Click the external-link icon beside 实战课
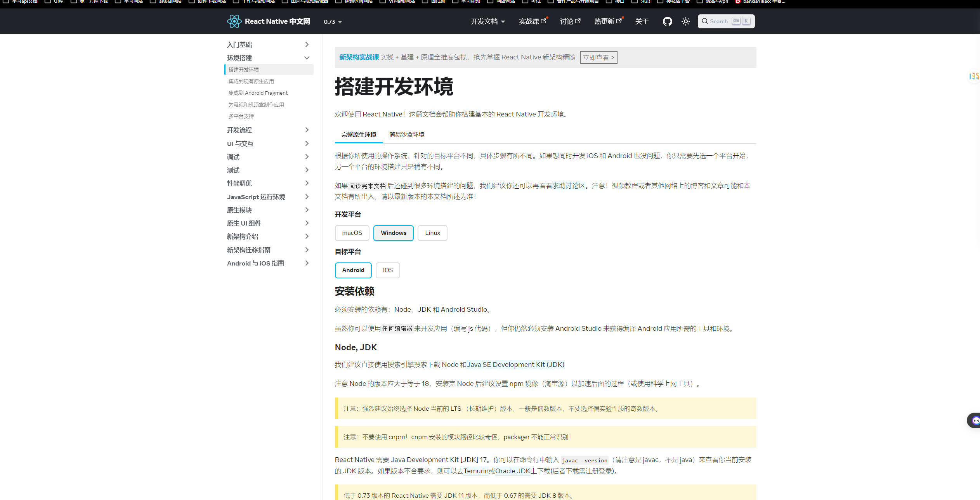Viewport: 980px width, 500px height. (x=543, y=20)
